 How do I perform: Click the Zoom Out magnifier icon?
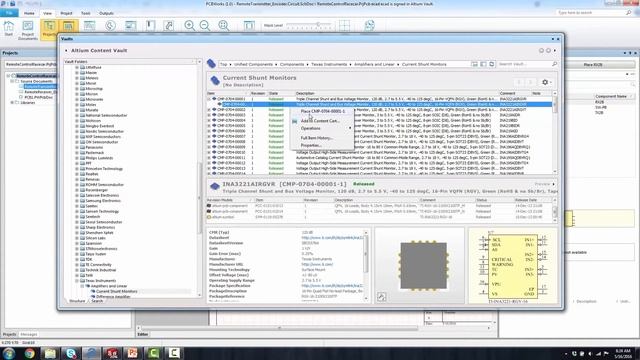(x=205, y=26)
